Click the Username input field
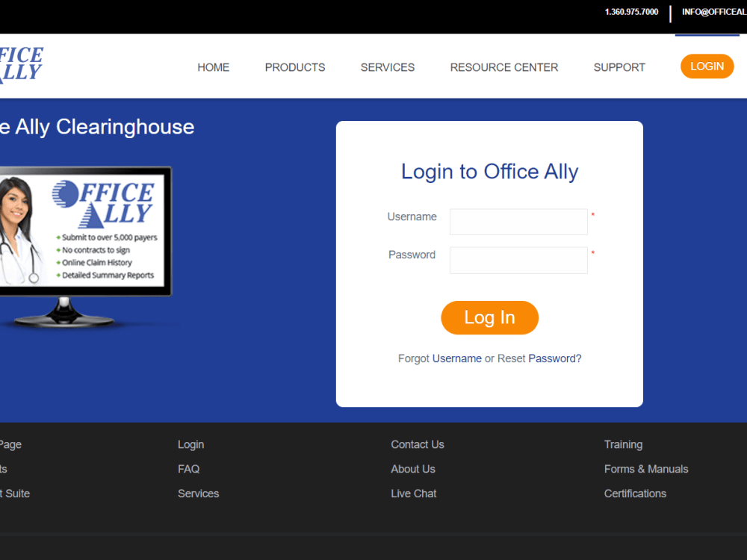 518,222
